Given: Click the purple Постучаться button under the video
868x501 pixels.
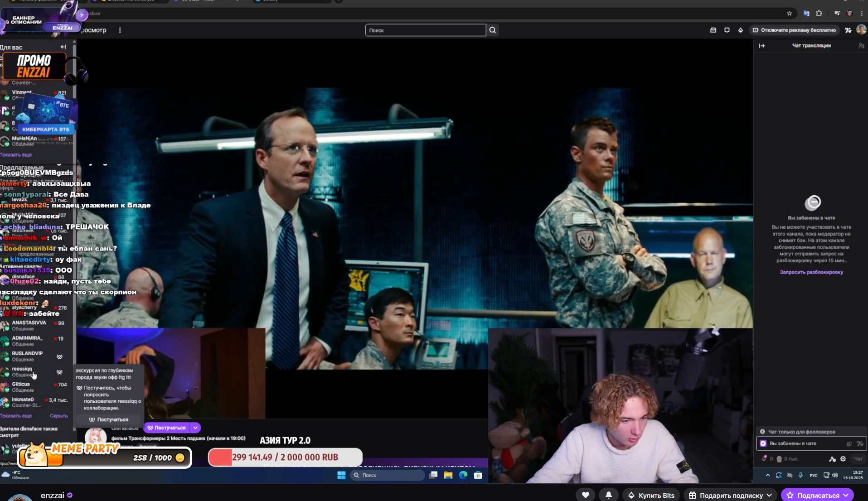Looking at the screenshot, I should click(x=167, y=428).
